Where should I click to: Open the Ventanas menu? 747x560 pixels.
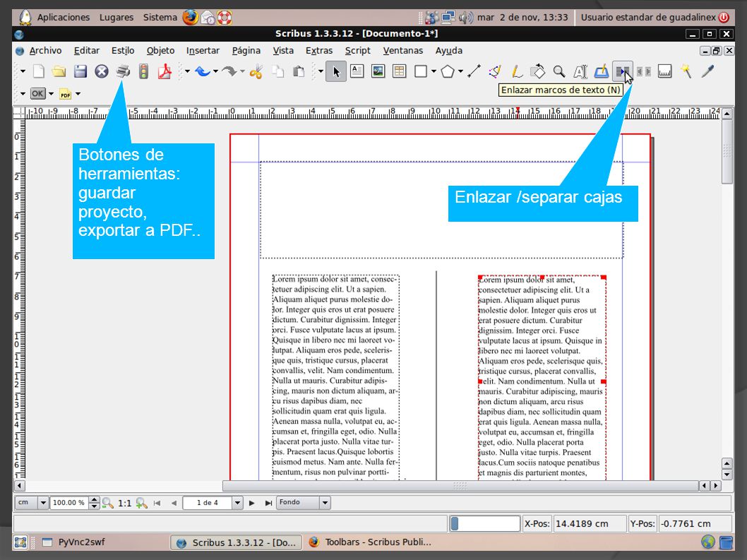pos(402,51)
